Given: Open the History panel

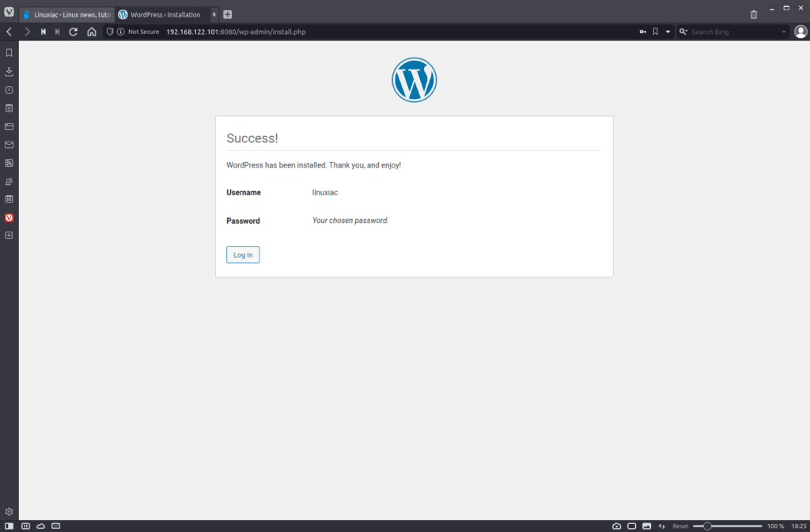Looking at the screenshot, I should tap(9, 90).
